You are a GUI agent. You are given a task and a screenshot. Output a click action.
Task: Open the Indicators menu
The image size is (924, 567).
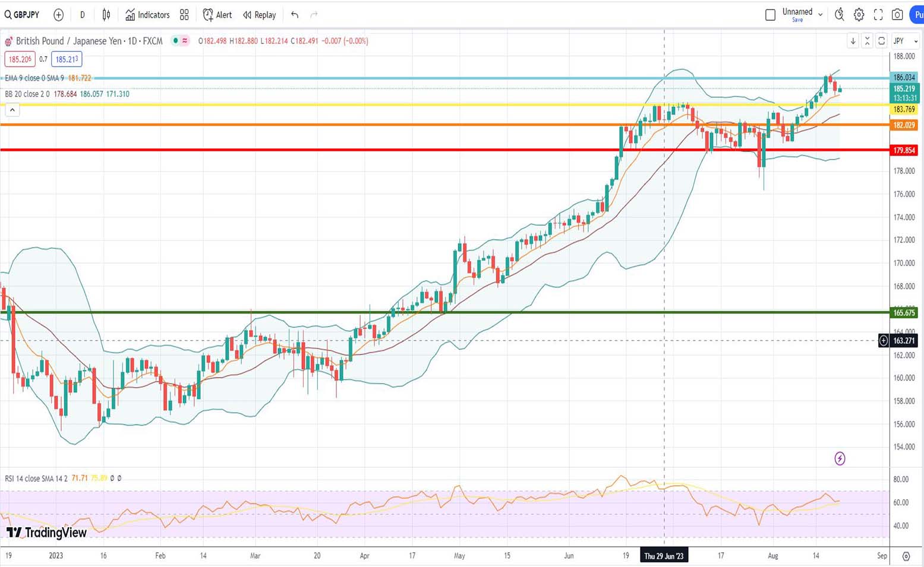click(x=147, y=15)
